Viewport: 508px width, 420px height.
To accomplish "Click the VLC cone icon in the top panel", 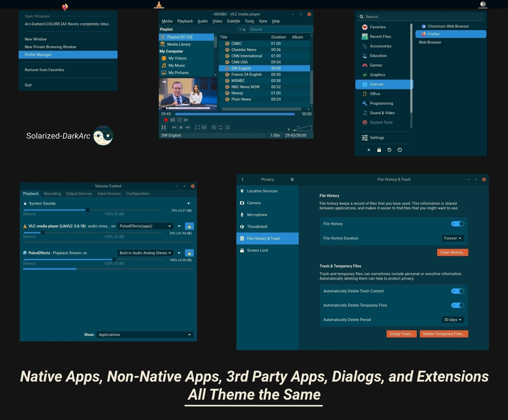I will (159, 4).
